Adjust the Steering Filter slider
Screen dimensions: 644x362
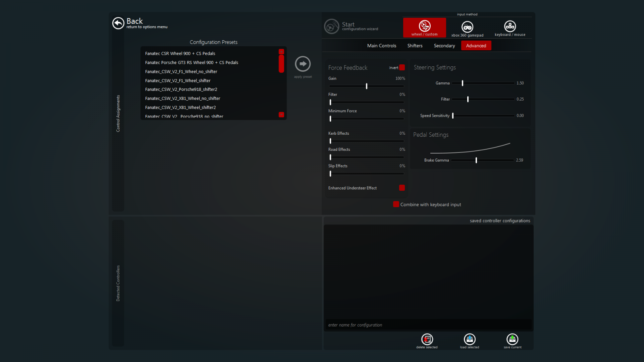pos(483,99)
